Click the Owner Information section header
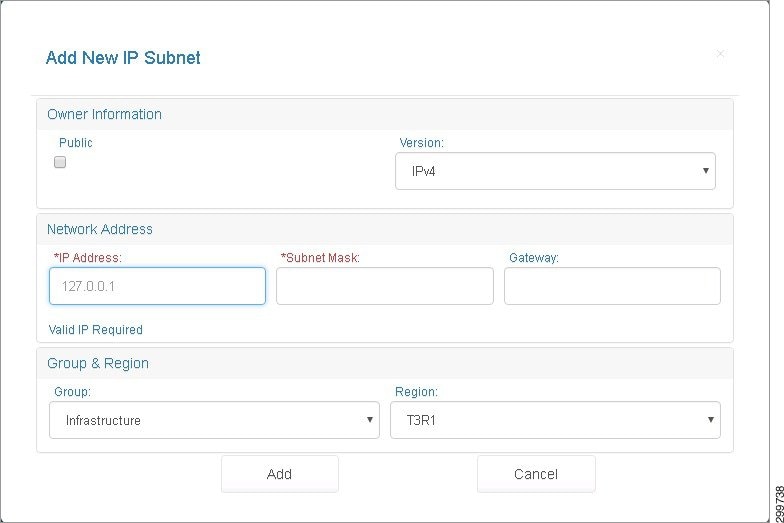Viewport: 784px width, 523px height. click(104, 114)
